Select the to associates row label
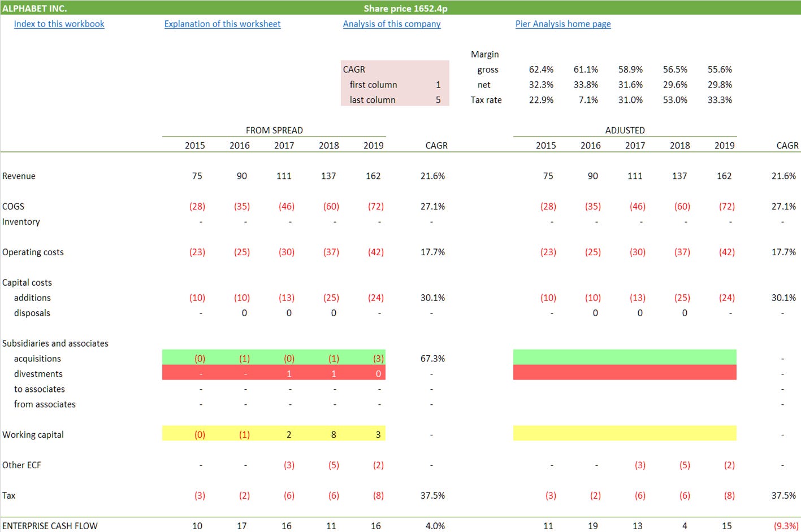 click(x=39, y=389)
